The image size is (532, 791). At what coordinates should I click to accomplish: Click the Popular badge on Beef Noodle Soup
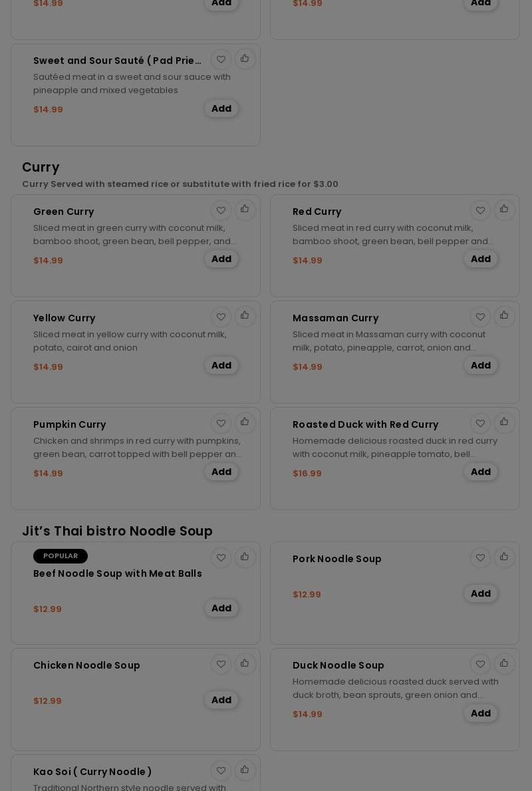[x=61, y=556]
